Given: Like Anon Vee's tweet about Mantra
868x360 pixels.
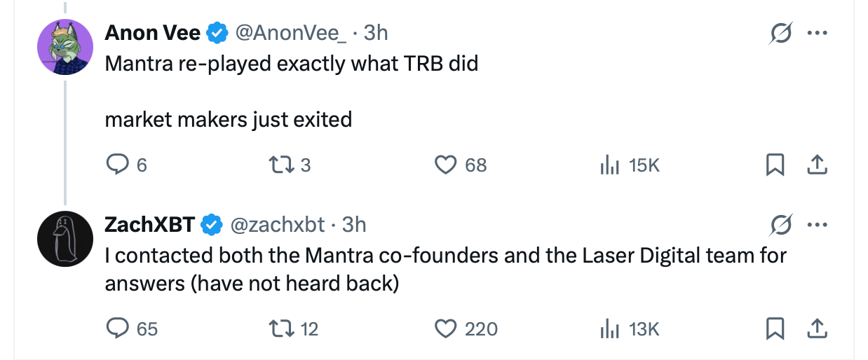Looking at the screenshot, I should point(446,165).
